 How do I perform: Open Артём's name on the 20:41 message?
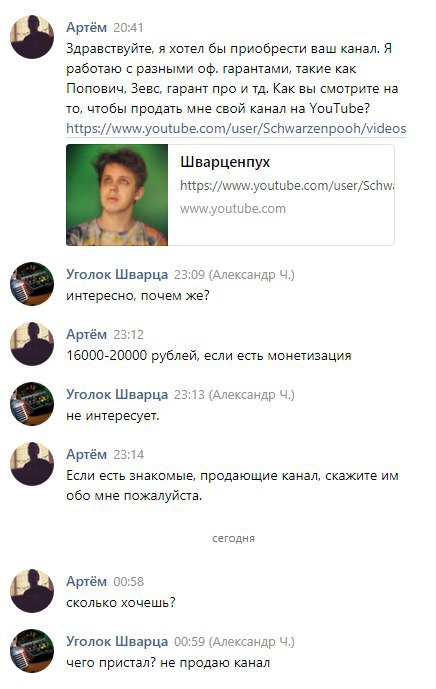point(87,27)
